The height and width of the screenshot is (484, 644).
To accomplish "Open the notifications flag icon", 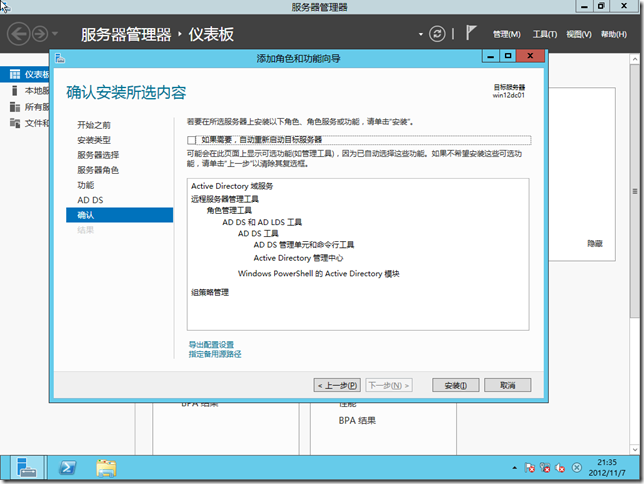I will (x=471, y=32).
